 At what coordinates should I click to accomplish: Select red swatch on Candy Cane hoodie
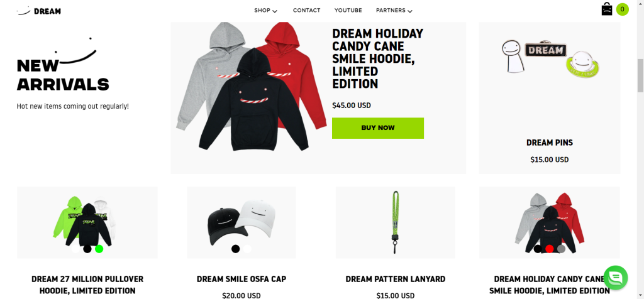click(550, 249)
